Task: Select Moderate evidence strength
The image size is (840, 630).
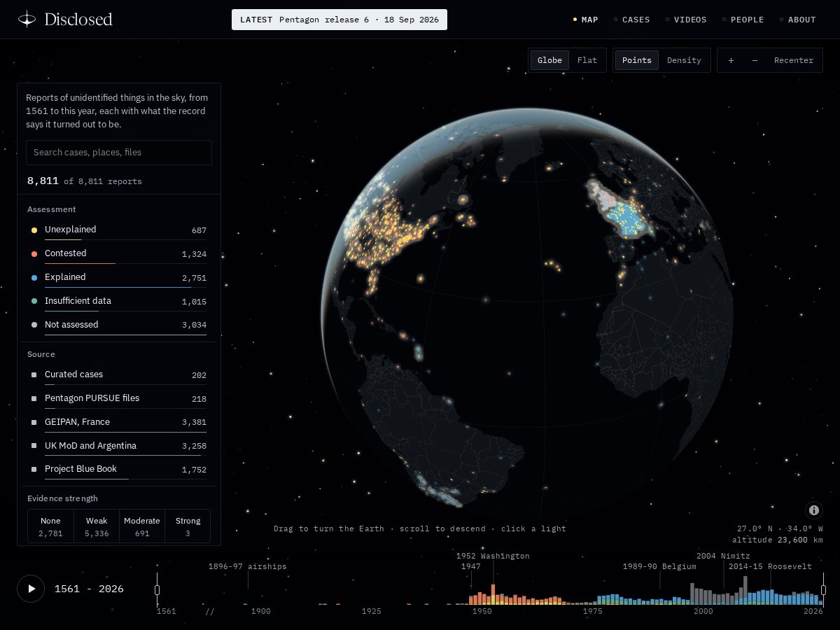Action: pos(142,526)
